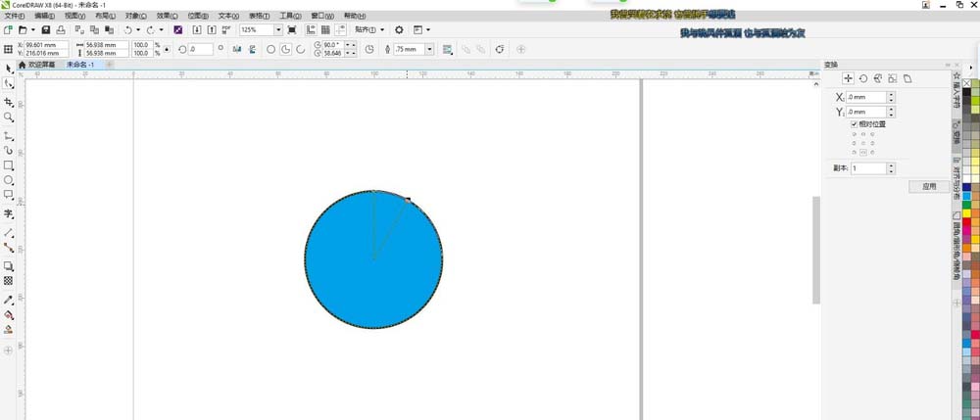Screen dimensions: 980x420
Task: Select the Pick tool in toolbox
Action: click(x=8, y=68)
